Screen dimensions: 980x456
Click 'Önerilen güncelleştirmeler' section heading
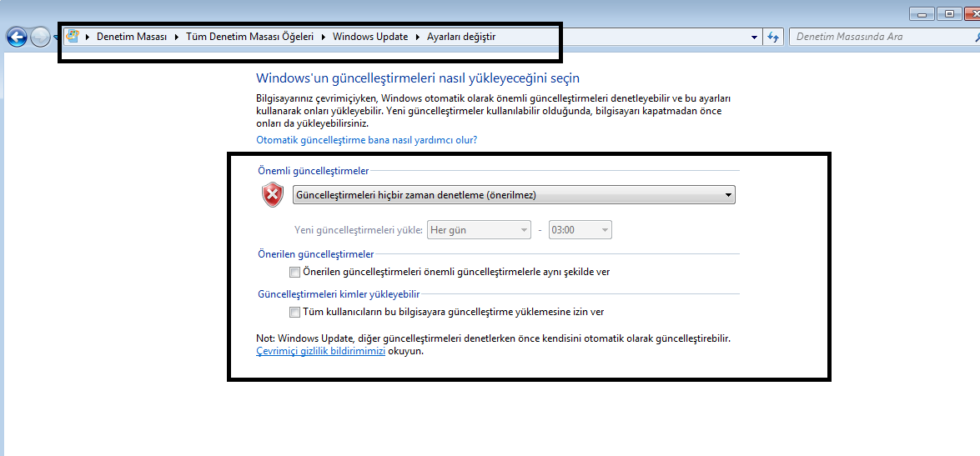click(315, 254)
